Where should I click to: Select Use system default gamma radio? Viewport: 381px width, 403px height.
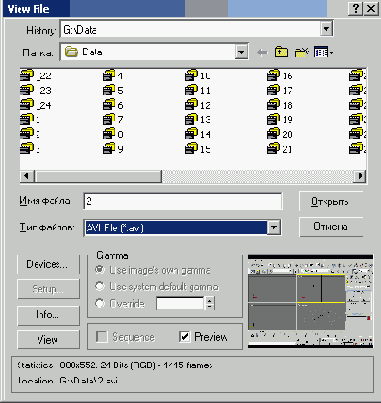(x=100, y=286)
